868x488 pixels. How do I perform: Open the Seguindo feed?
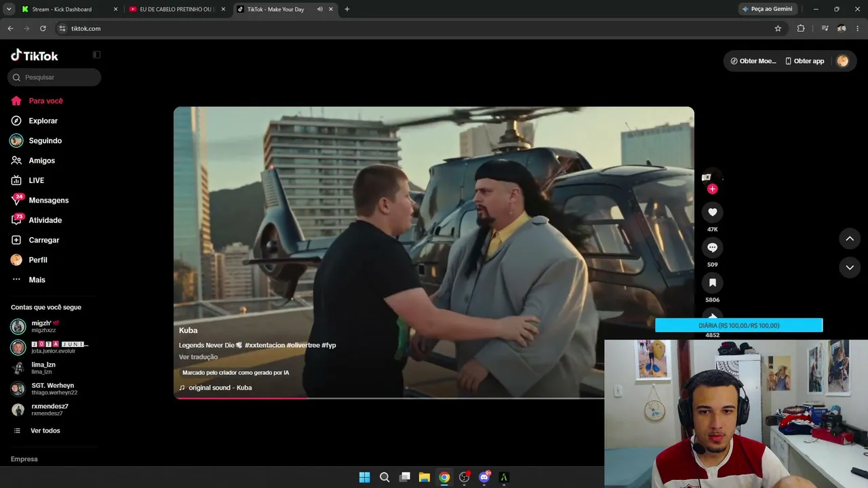(45, 140)
